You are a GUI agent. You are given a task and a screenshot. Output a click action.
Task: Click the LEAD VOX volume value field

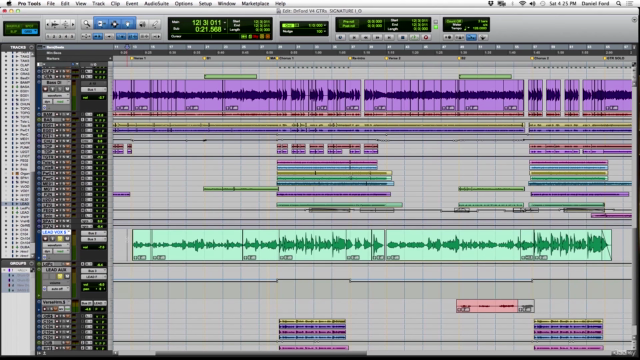pyautogui.click(x=93, y=247)
